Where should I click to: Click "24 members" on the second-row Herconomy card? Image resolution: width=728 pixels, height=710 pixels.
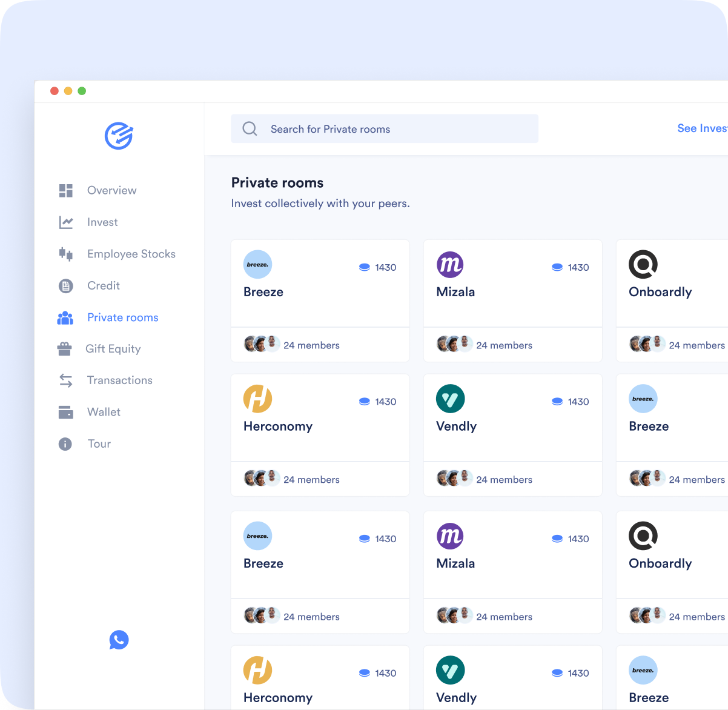point(311,480)
